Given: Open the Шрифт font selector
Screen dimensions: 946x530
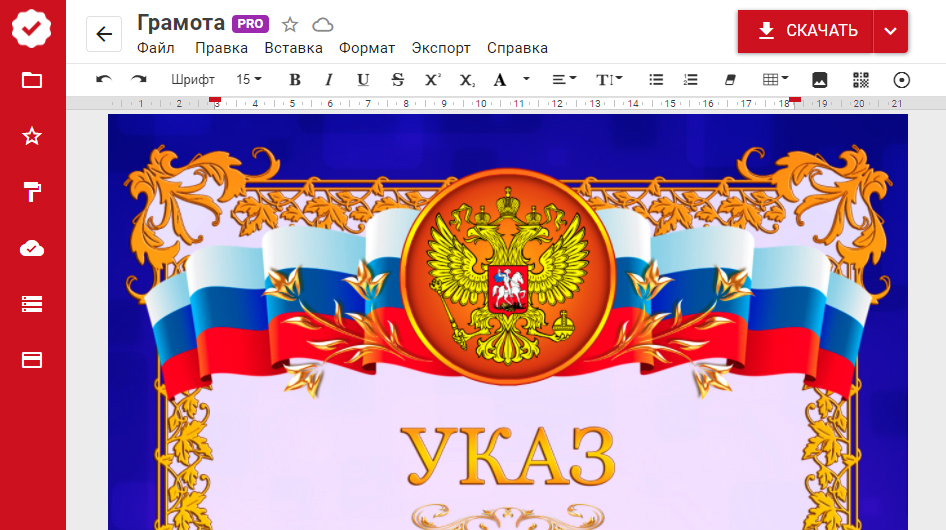Looking at the screenshot, I should pos(193,80).
